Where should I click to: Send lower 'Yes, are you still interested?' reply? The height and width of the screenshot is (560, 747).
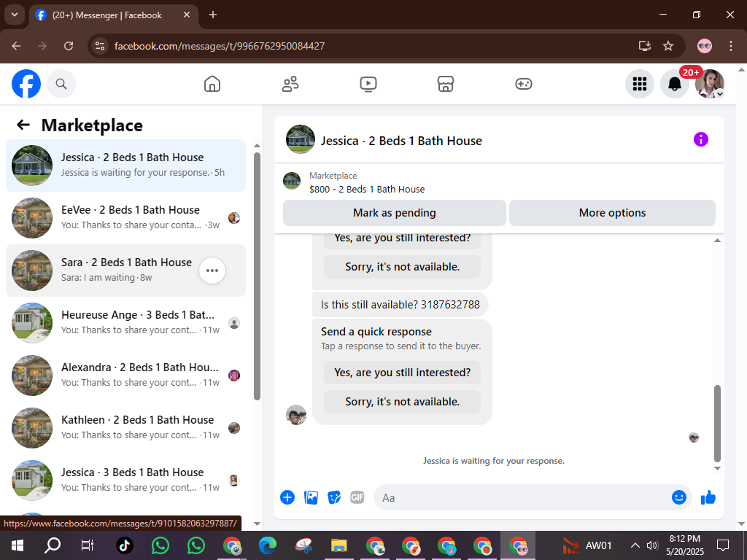pos(402,373)
